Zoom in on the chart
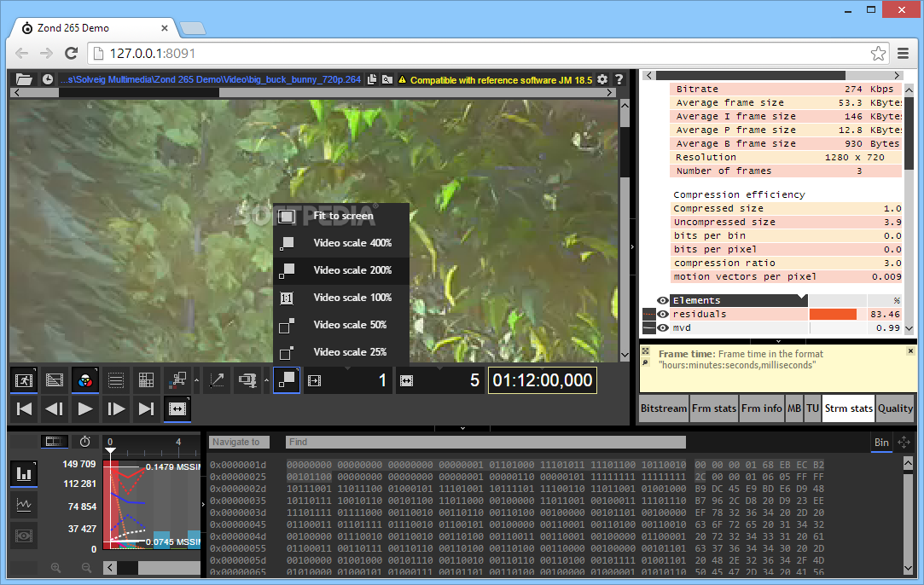Image resolution: width=924 pixels, height=585 pixels. pos(55,567)
